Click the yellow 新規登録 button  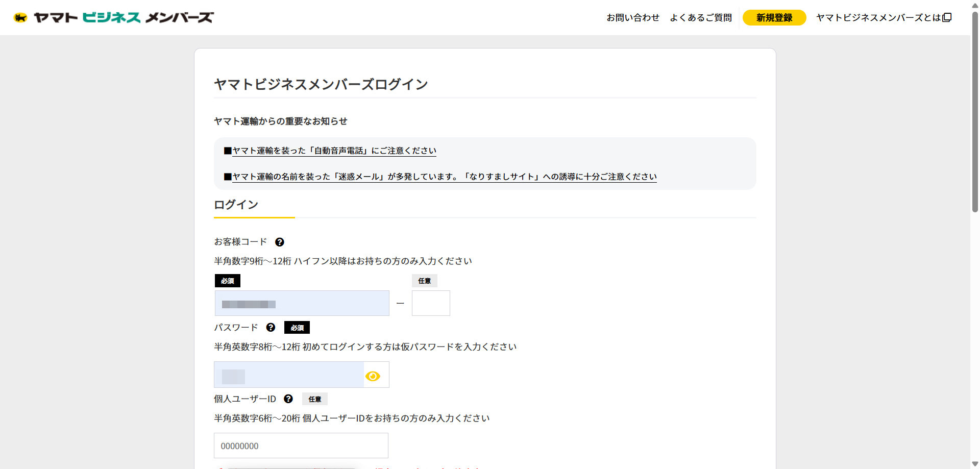pyautogui.click(x=774, y=18)
